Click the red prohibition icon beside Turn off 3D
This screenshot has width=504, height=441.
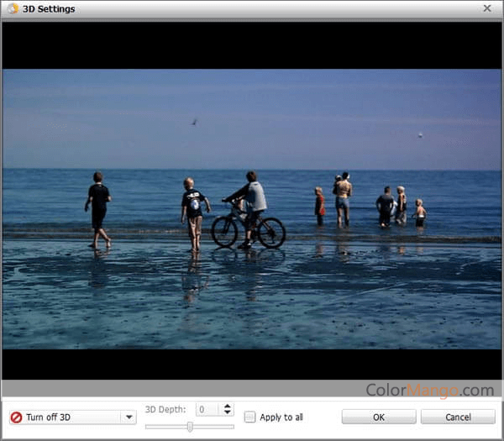pyautogui.click(x=16, y=417)
